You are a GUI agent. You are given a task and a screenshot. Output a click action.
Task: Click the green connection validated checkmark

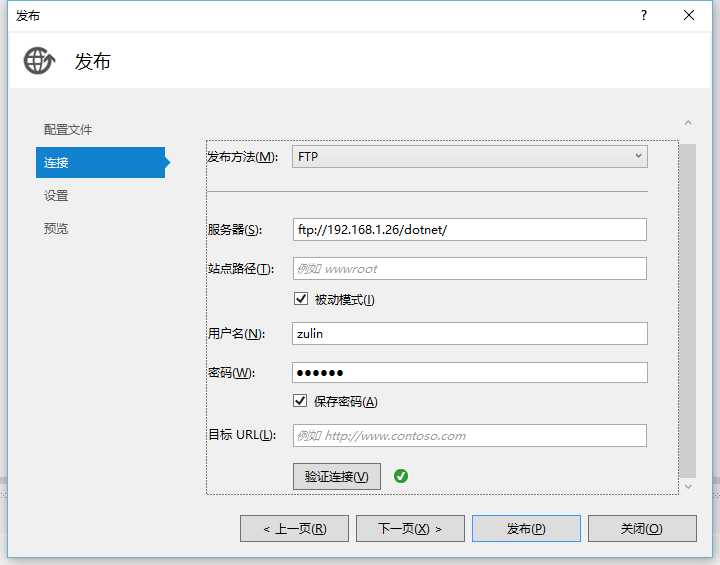point(401,476)
